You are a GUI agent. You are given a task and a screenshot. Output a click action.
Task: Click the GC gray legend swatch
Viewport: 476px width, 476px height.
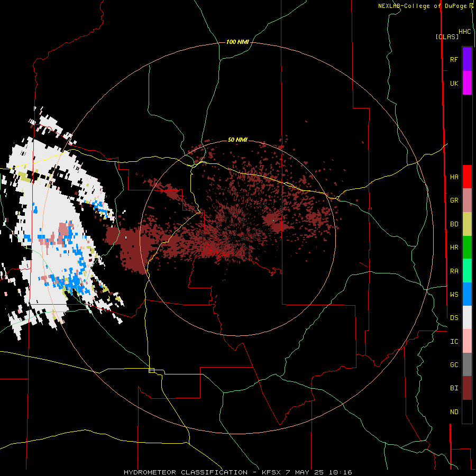pyautogui.click(x=467, y=364)
